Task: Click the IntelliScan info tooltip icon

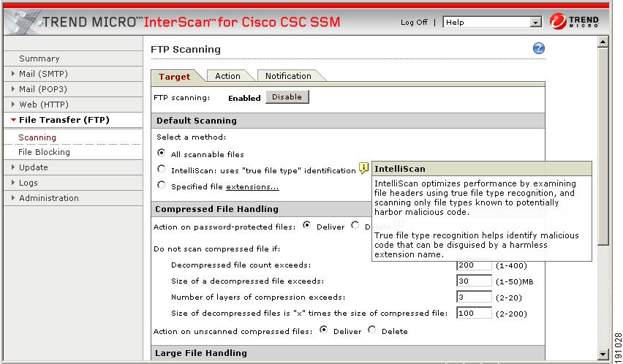Action: [363, 168]
